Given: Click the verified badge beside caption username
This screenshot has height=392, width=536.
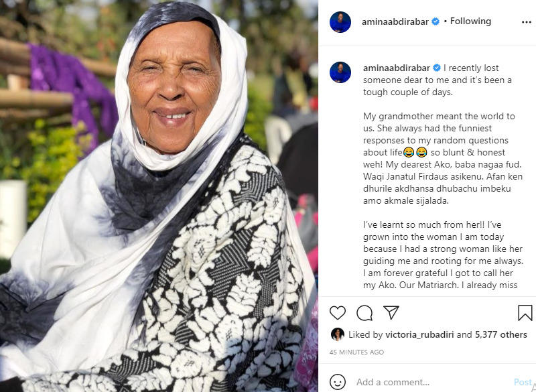Looking at the screenshot, I should [437, 68].
